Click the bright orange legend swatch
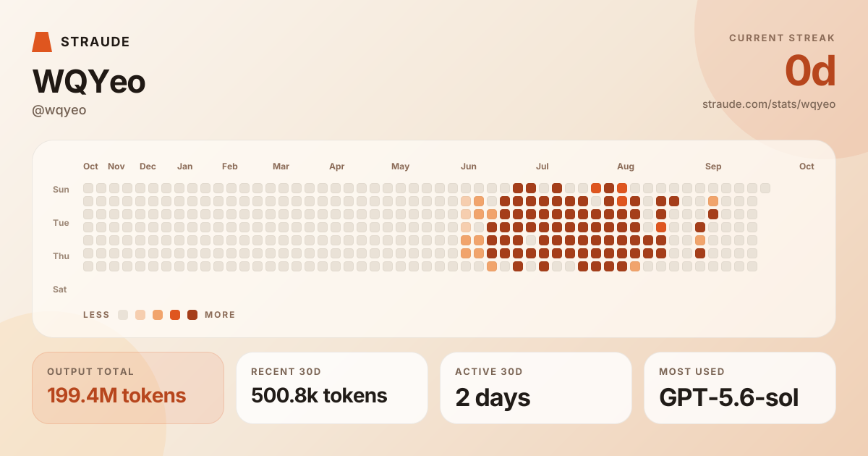 point(175,315)
